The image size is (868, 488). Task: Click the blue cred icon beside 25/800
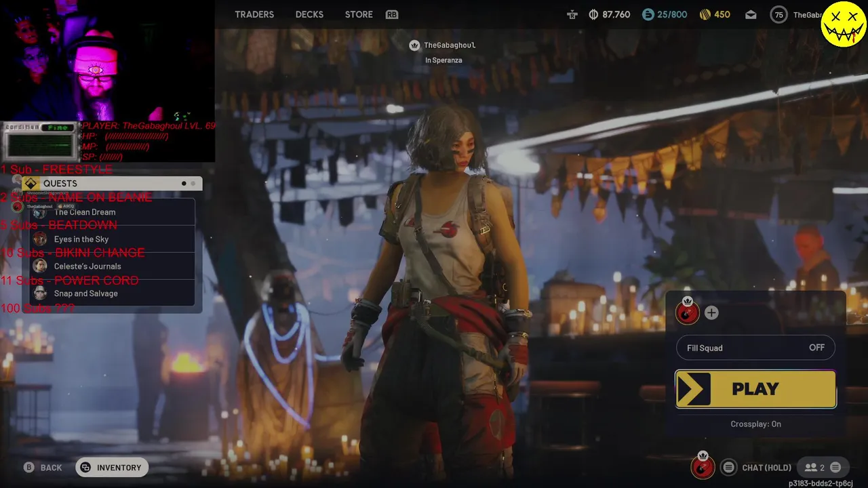(x=648, y=14)
